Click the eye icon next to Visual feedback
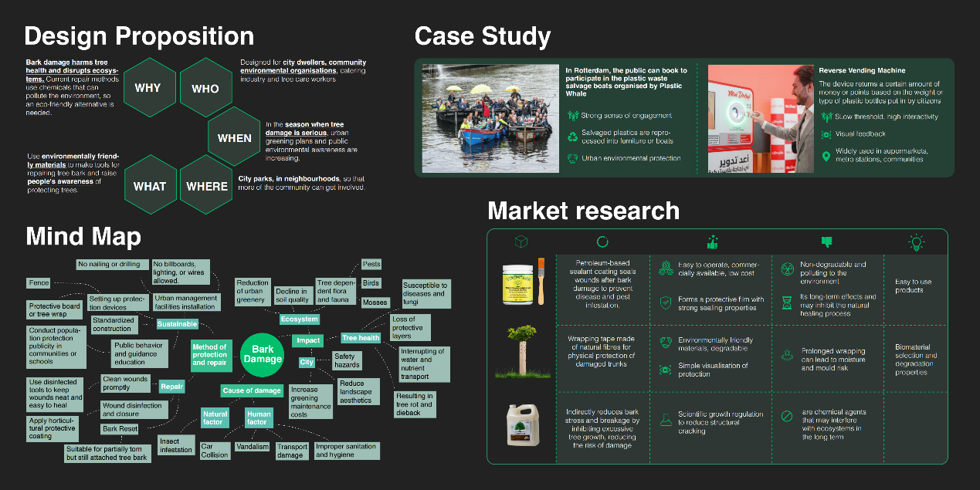Viewport: 980px width, 490px height. (826, 133)
